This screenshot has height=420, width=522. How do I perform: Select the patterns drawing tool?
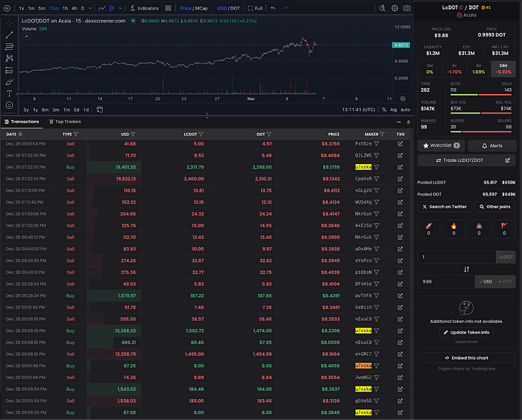(x=9, y=58)
